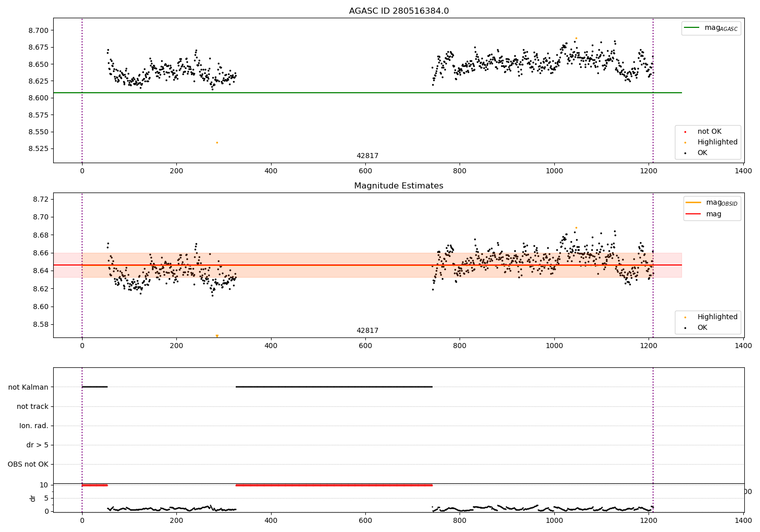Click the 8.650 y-axis tick label
Screen dimensions: 760x532
tap(39, 64)
